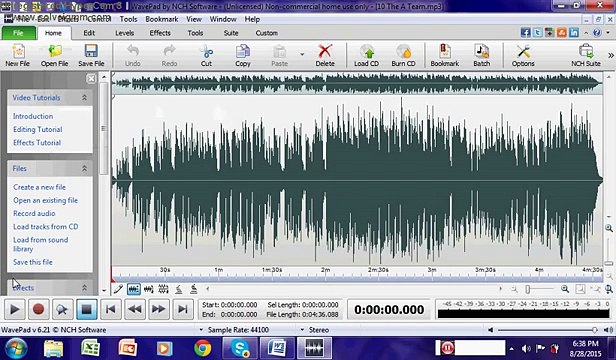Open the green File tab
Image resolution: width=616 pixels, height=360 pixels.
18,33
